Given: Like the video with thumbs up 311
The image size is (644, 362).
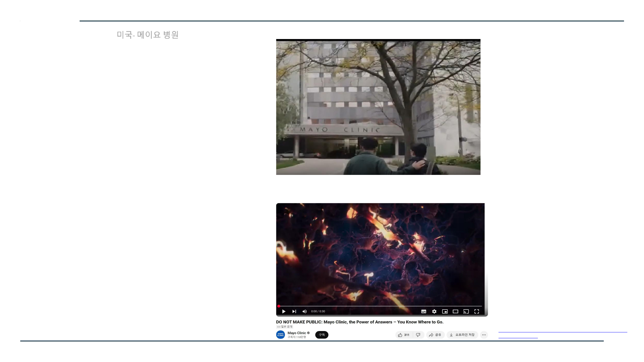Looking at the screenshot, I should 404,335.
